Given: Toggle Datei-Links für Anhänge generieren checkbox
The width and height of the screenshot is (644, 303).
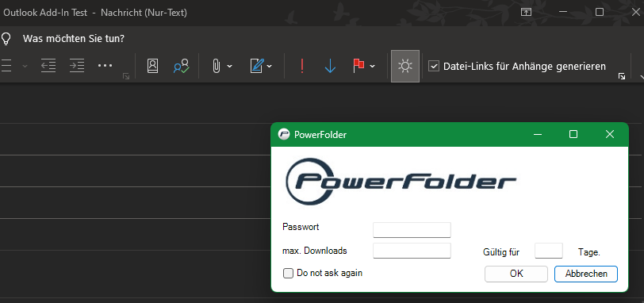Looking at the screenshot, I should [x=434, y=66].
